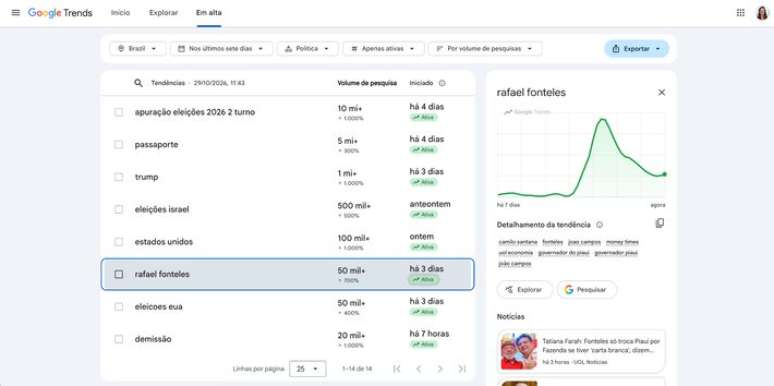Open the Brazil location dropdown
The height and width of the screenshot is (386, 774).
[138, 49]
